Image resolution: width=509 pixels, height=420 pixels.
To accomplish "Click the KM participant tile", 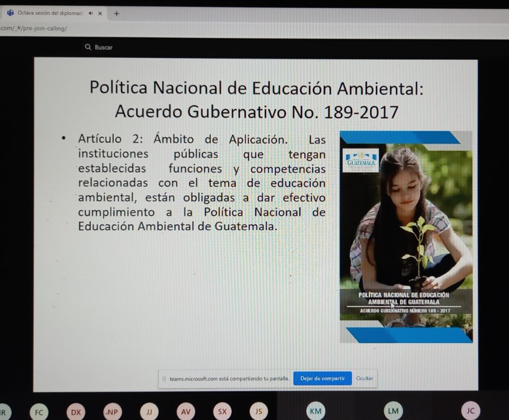I will (x=315, y=411).
